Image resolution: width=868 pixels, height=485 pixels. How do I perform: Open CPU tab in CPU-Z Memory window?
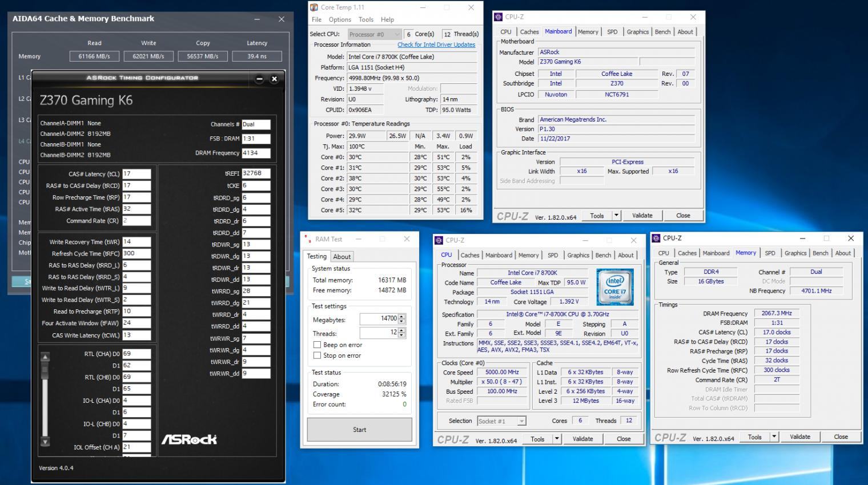click(664, 253)
